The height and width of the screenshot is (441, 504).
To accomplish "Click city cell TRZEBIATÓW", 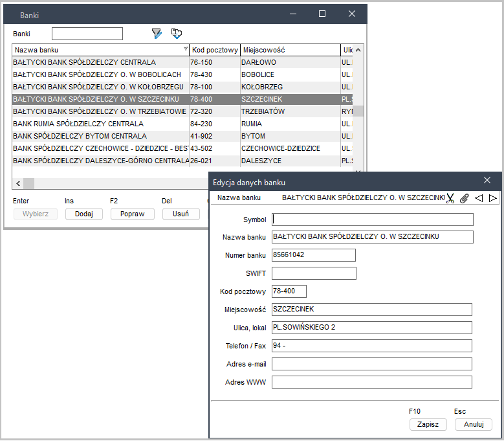I will pos(290,111).
